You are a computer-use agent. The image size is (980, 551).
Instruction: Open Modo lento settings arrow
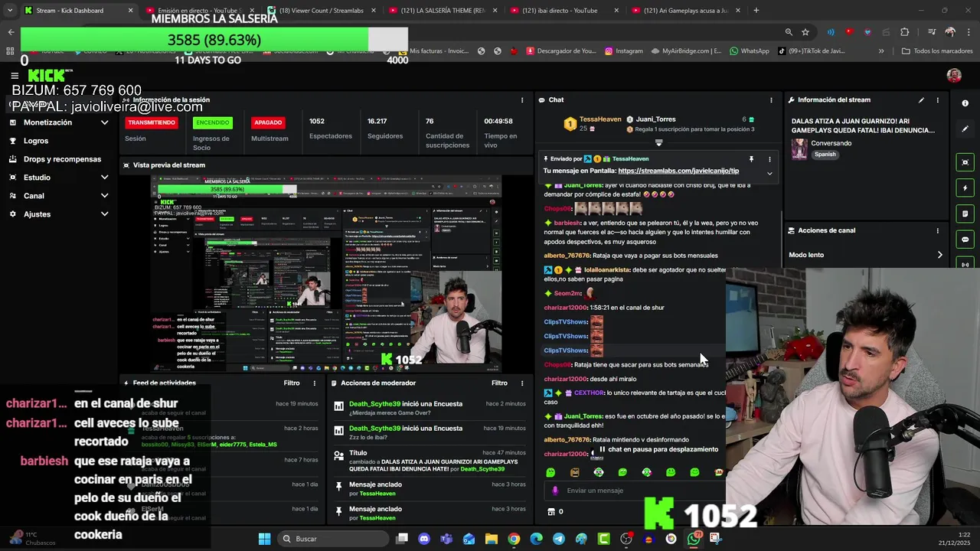tap(939, 255)
